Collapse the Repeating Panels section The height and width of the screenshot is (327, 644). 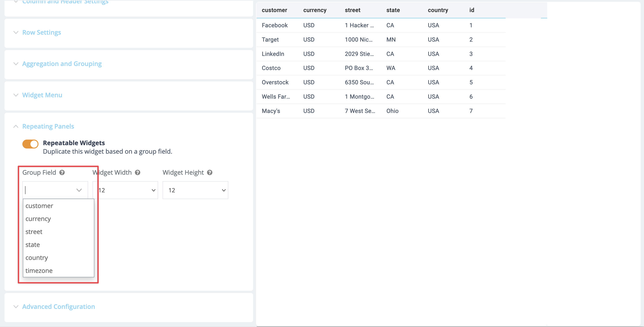pyautogui.click(x=48, y=126)
